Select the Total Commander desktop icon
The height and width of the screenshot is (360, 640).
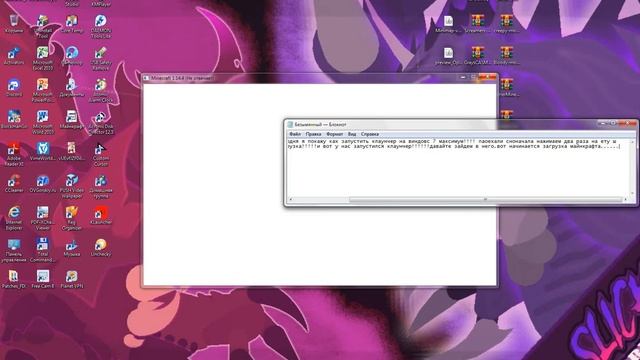pyautogui.click(x=42, y=250)
